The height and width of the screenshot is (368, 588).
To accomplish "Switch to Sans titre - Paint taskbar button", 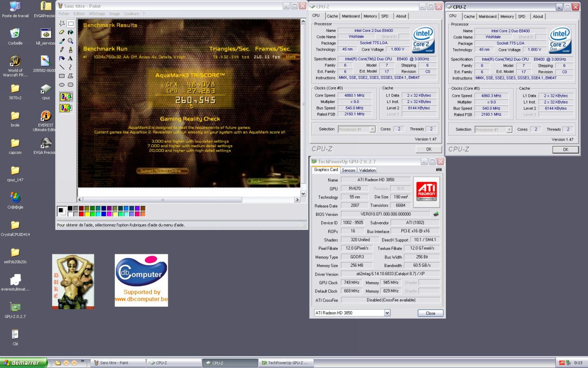I will click(x=118, y=363).
